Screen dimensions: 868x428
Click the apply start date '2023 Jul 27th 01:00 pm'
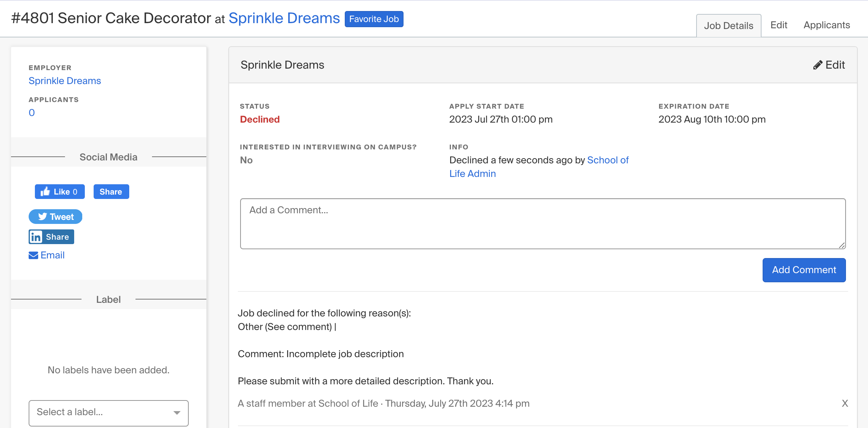click(501, 119)
